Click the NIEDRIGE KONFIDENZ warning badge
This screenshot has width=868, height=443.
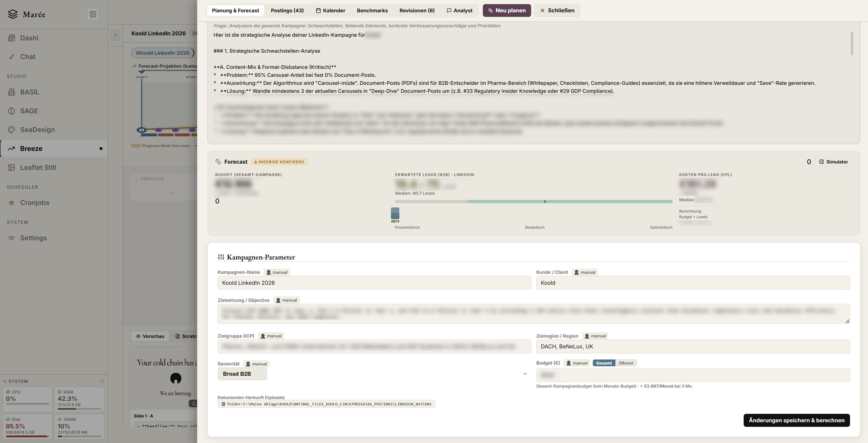pos(279,162)
